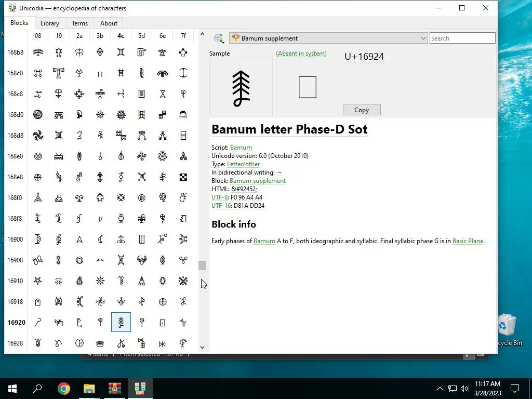Select the circled cross glyph at 168e8

tap(38, 177)
